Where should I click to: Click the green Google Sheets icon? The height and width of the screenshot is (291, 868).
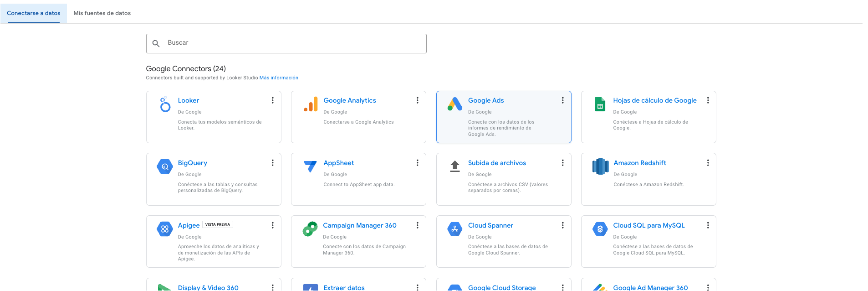(600, 104)
